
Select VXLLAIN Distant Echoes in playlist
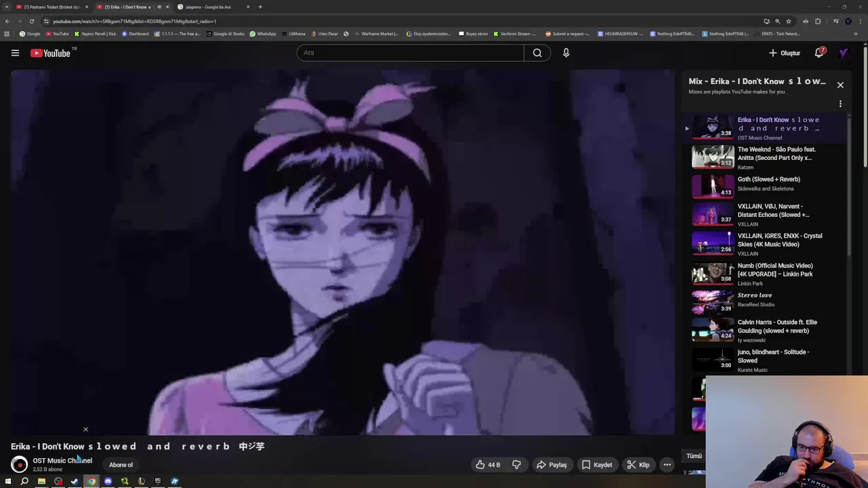click(766, 214)
